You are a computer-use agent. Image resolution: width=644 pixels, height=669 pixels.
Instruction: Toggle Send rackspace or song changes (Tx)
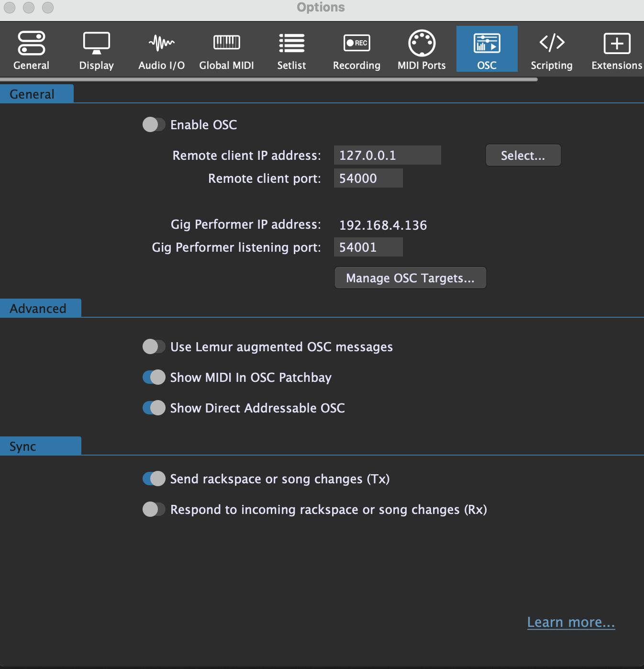(x=154, y=479)
